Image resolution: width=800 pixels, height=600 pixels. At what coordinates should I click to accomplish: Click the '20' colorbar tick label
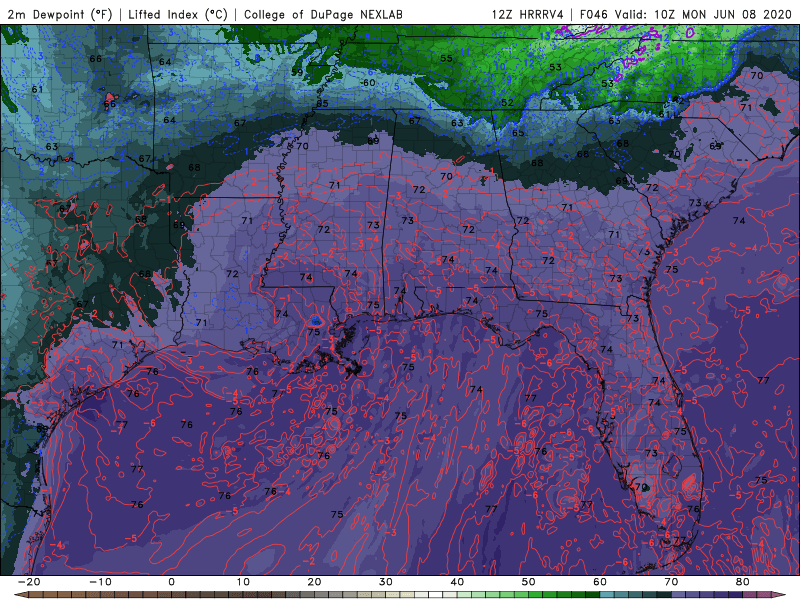[x=314, y=582]
